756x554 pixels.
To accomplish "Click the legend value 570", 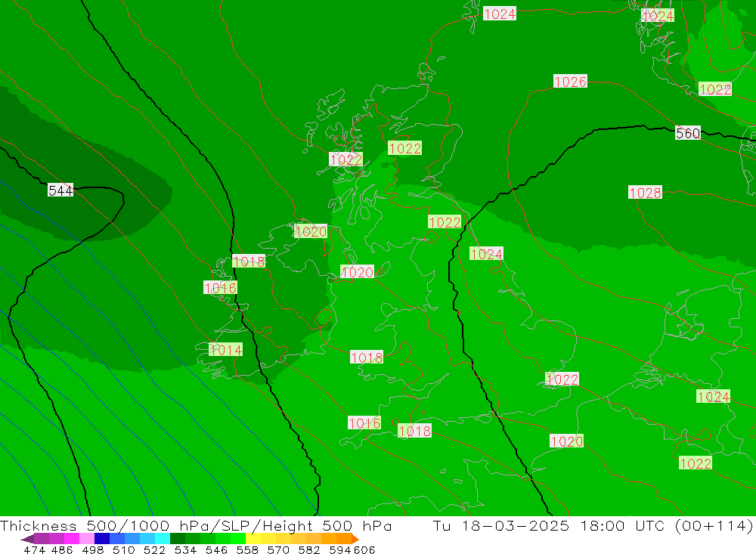I will point(277,549).
